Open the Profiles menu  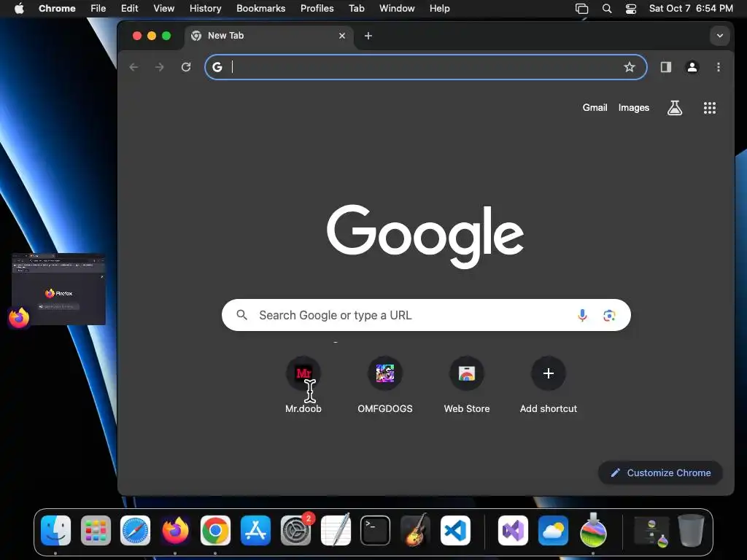click(317, 9)
